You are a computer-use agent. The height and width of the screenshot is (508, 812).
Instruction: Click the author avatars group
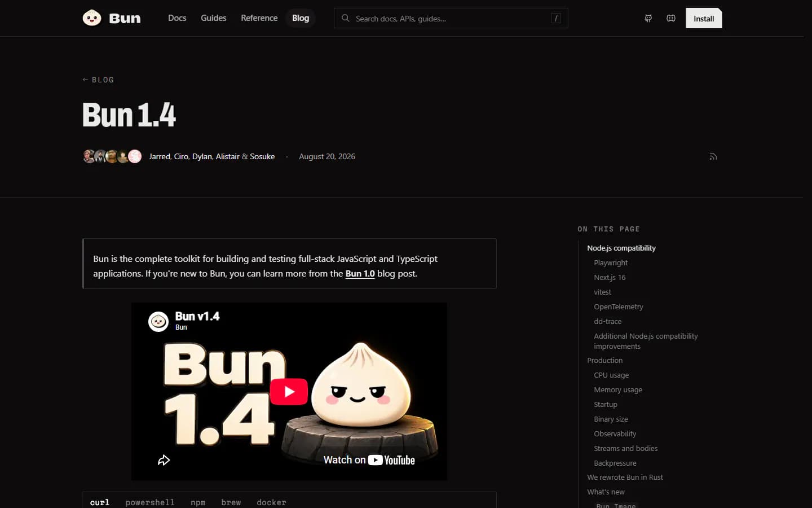tap(112, 156)
